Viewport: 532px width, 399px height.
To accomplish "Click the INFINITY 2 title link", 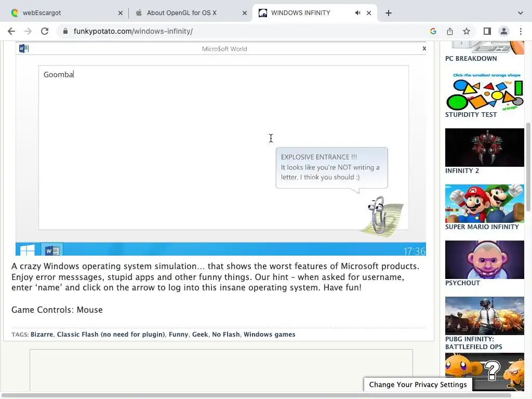I will pos(462,171).
